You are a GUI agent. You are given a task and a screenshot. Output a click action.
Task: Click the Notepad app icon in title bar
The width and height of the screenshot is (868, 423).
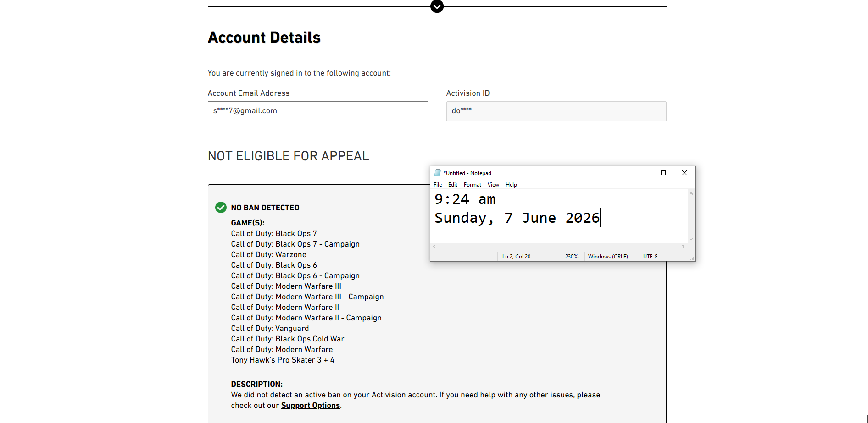tap(438, 173)
